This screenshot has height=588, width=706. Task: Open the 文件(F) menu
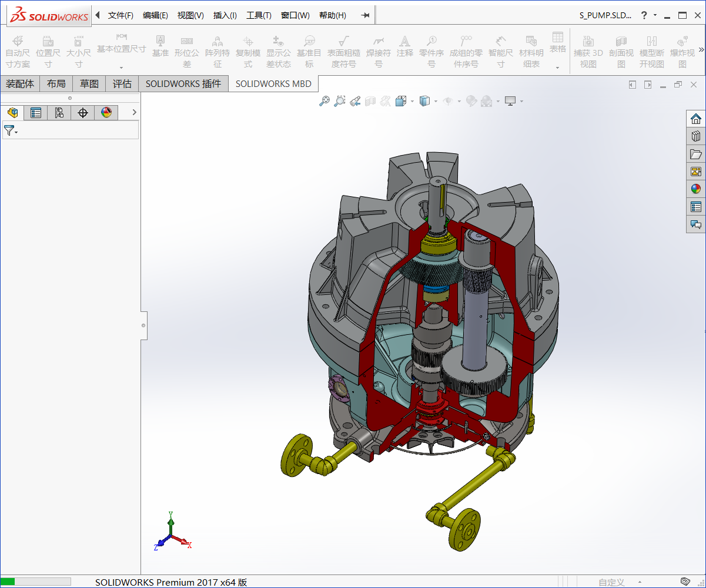pyautogui.click(x=121, y=15)
